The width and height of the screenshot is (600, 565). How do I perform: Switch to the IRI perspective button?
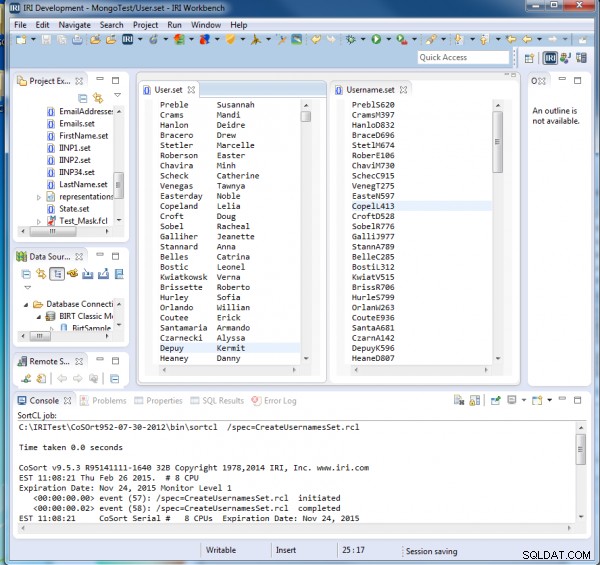pyautogui.click(x=550, y=58)
